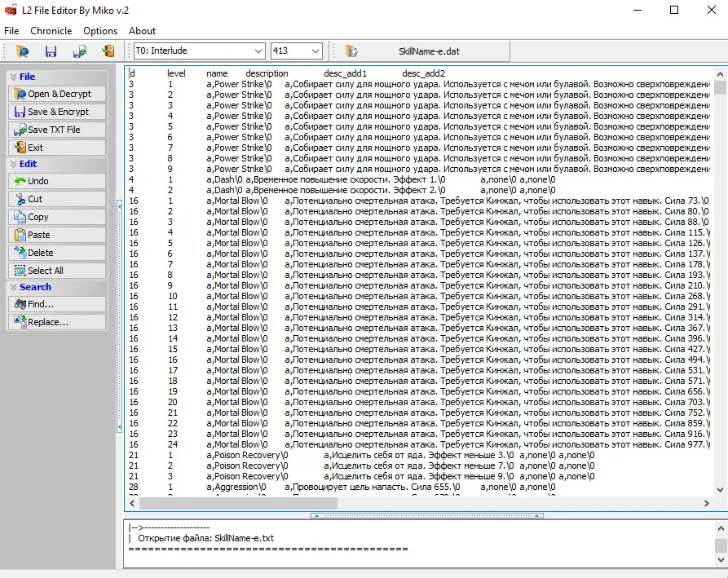Screen dimensions: 728x578
Task: Click the Paste button
Action: coord(57,235)
